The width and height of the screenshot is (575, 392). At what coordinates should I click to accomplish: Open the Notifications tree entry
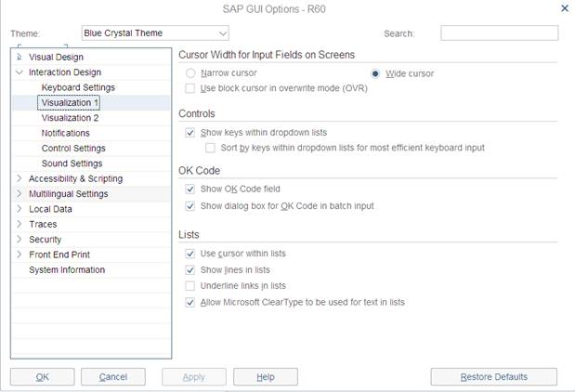65,133
